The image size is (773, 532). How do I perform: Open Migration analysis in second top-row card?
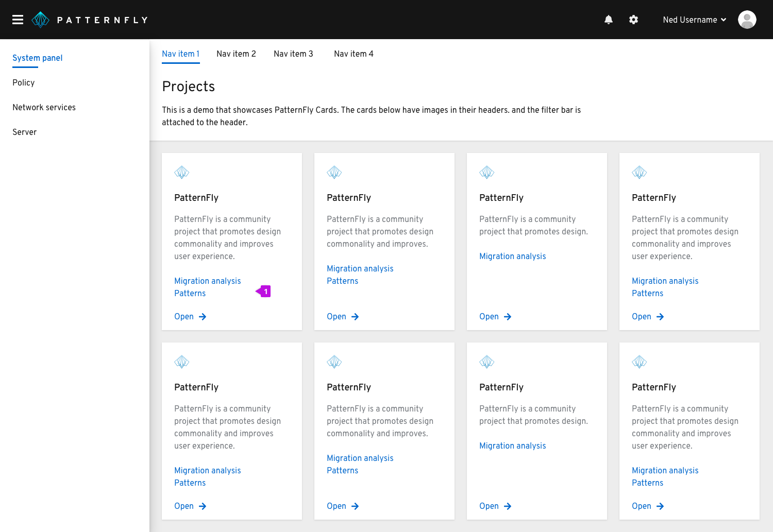360,268
